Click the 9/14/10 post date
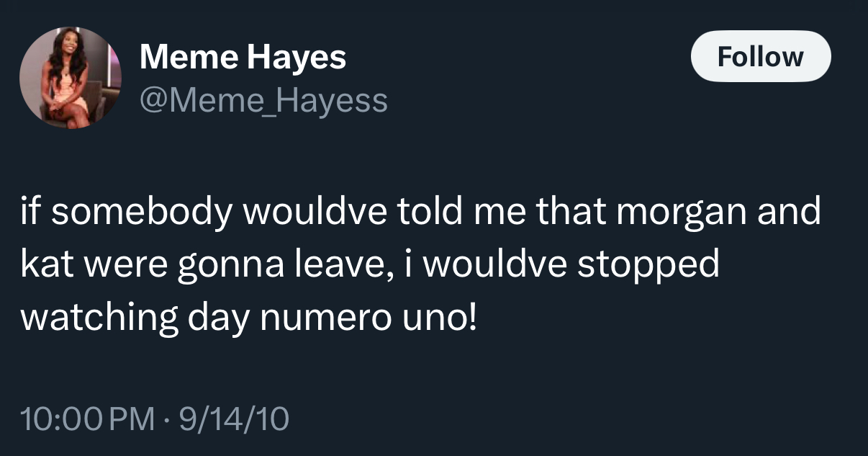 pyautogui.click(x=235, y=419)
